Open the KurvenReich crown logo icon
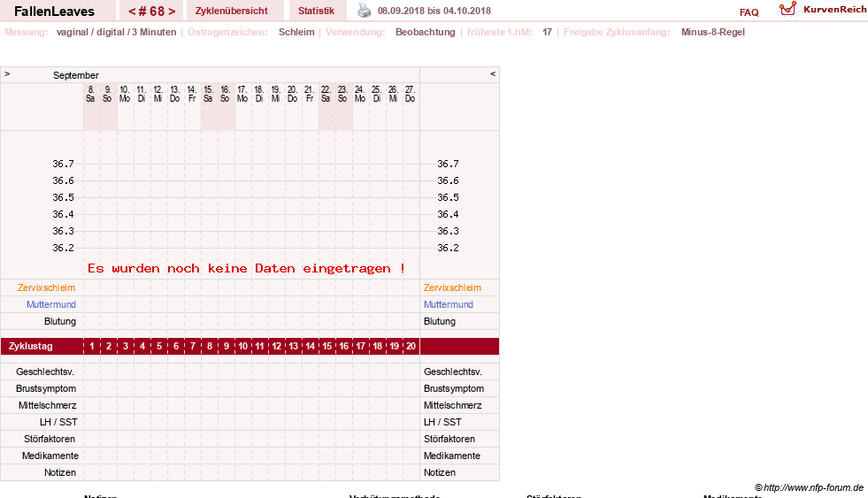The image size is (868, 498). (787, 9)
